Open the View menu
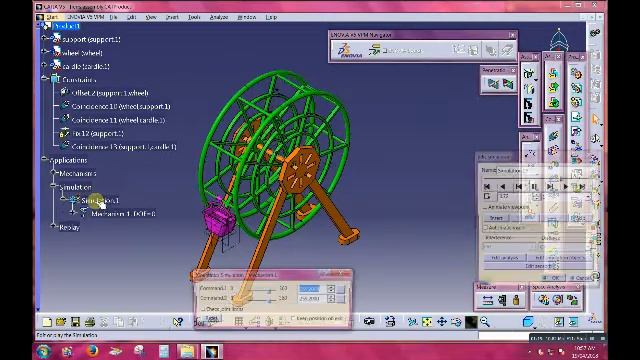640x360 pixels. 151,17
